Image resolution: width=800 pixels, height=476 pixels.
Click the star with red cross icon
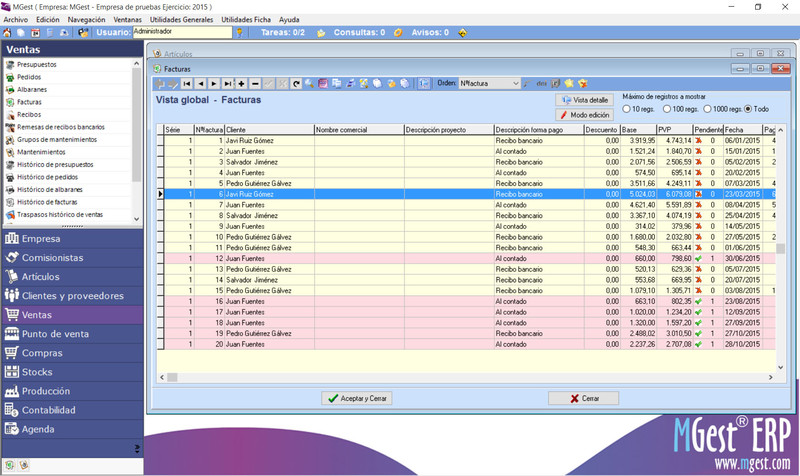(x=582, y=84)
